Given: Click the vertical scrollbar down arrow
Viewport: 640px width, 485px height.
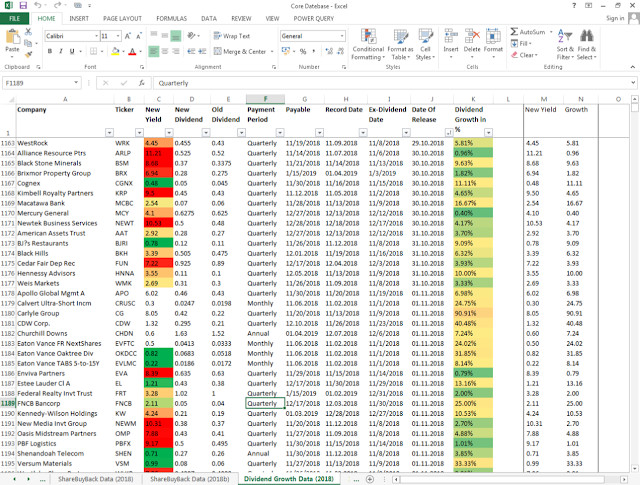Looking at the screenshot, I should tap(634, 469).
